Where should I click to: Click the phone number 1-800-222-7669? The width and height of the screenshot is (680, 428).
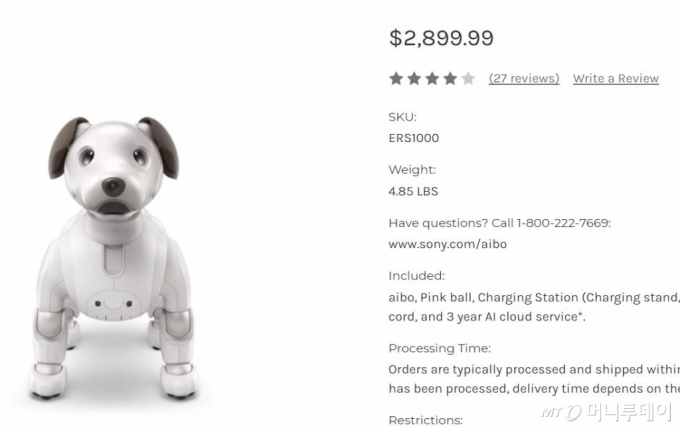click(x=562, y=223)
